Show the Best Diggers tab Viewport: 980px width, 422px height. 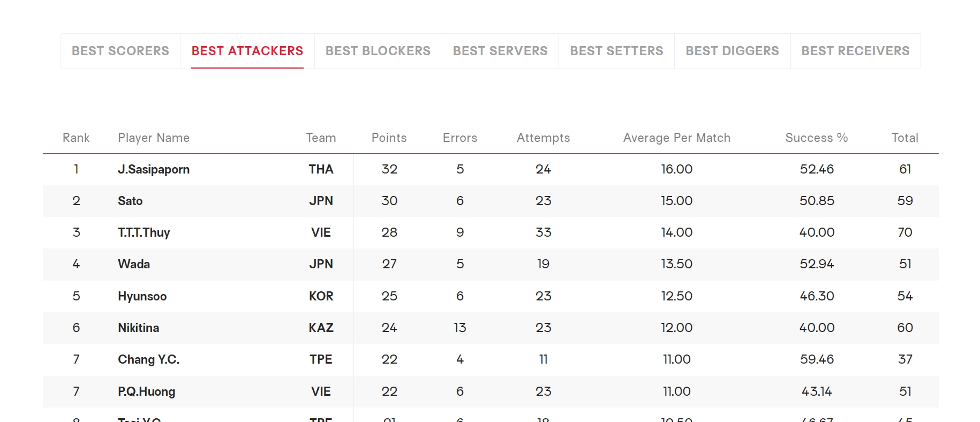coord(732,51)
